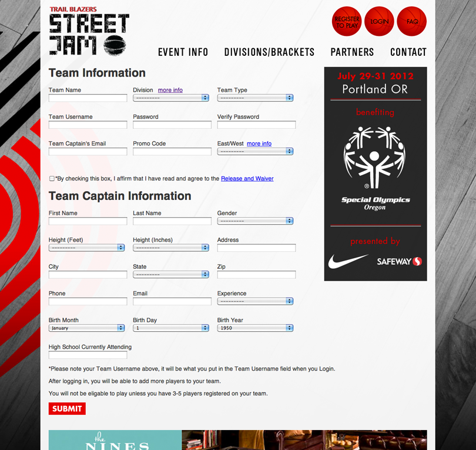The height and width of the screenshot is (450, 476).
Task: Click the Submit button
Action: click(x=67, y=409)
